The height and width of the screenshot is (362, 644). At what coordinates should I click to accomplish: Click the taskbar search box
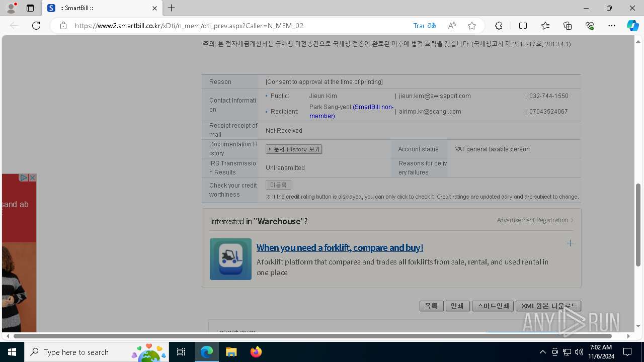(97, 352)
